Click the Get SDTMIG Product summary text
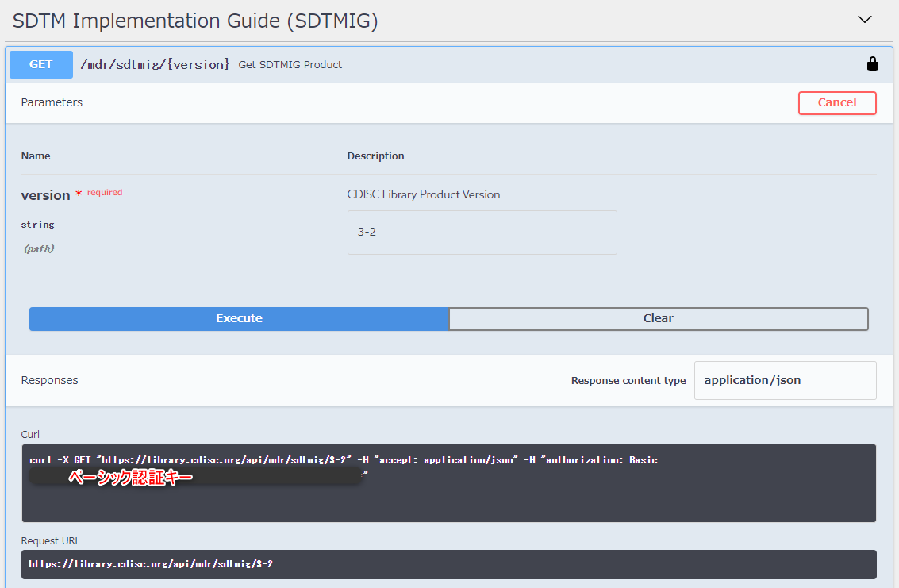 290,64
